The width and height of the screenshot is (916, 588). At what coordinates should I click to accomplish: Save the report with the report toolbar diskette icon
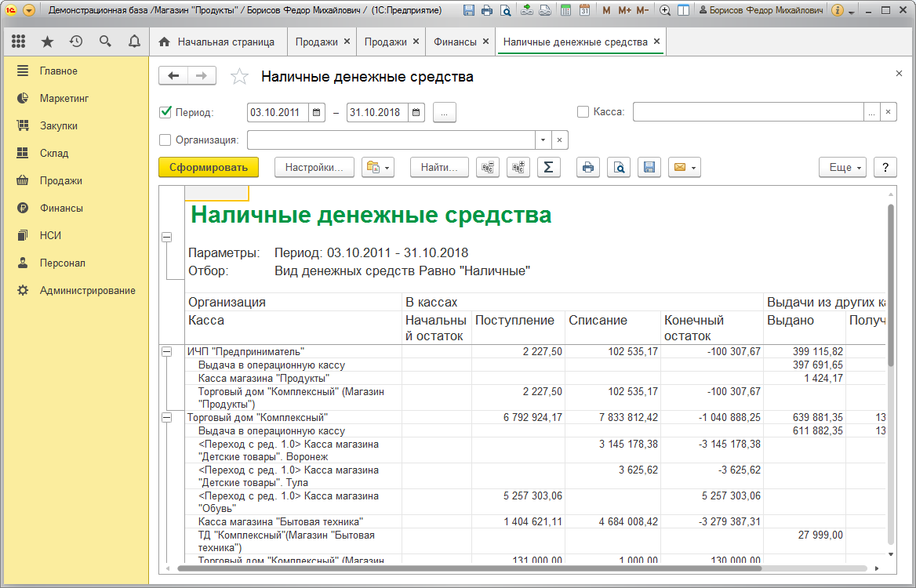(x=649, y=168)
